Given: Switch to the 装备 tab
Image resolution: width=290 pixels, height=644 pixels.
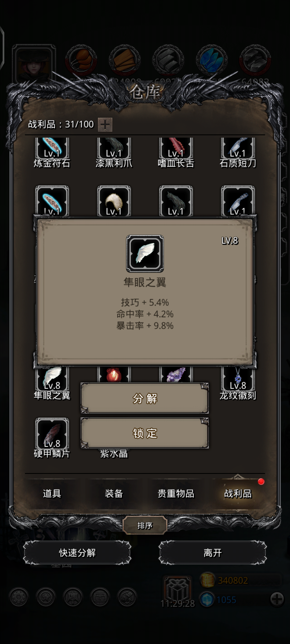Looking at the screenshot, I should [x=114, y=493].
